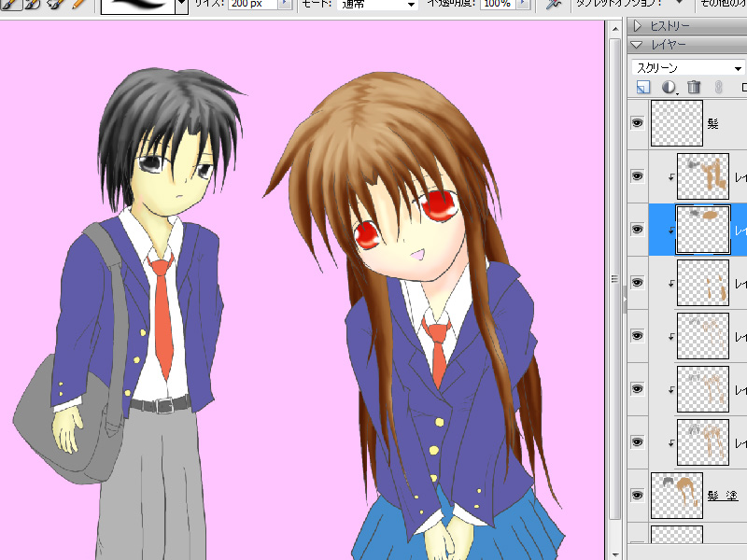
Task: Click the highlighted layer's thumbnail
Action: point(703,230)
